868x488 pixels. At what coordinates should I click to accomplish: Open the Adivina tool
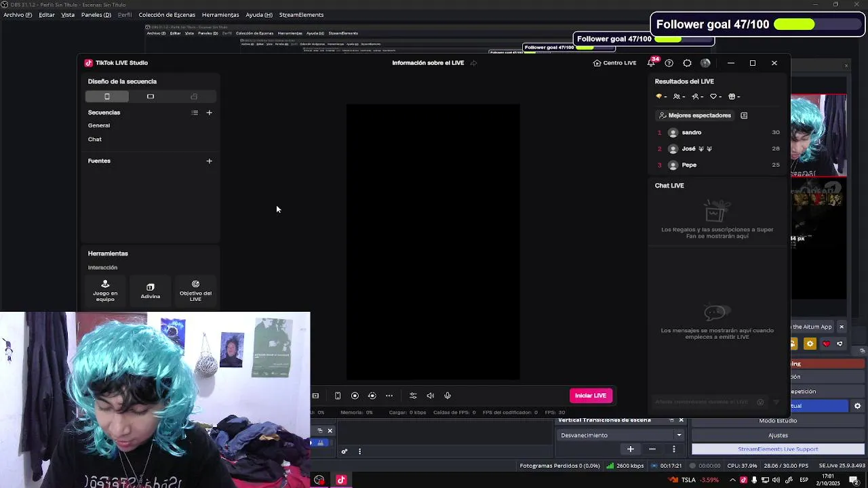coord(151,291)
